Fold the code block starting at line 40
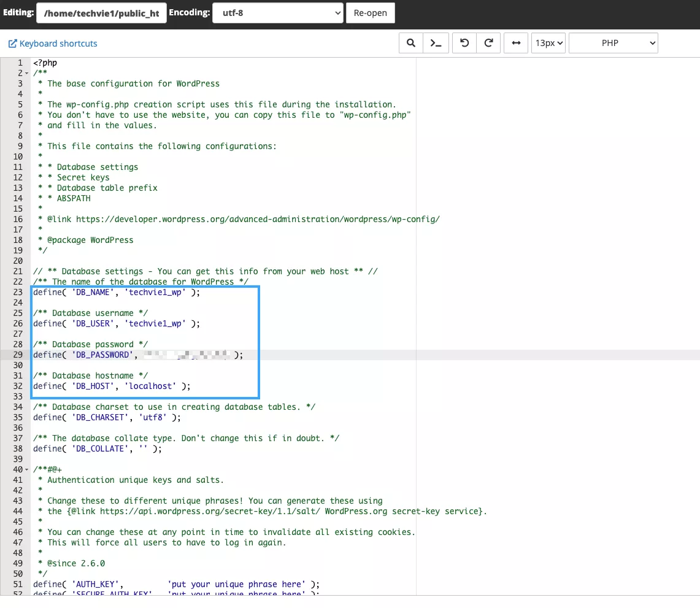Image resolution: width=700 pixels, height=608 pixels. point(27,470)
